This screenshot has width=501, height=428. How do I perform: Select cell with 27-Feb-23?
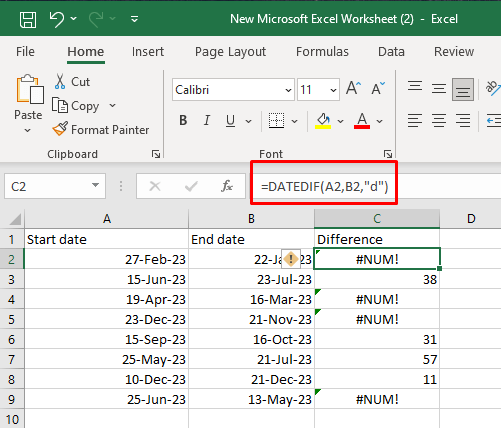106,259
